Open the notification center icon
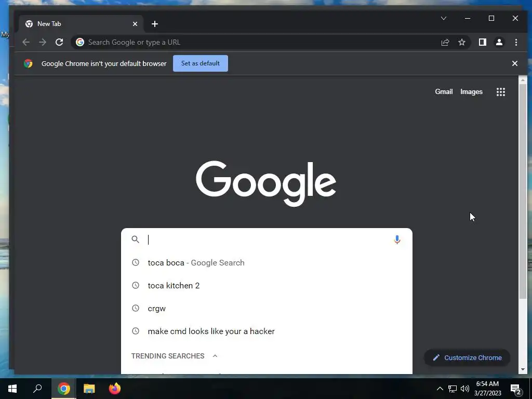 516,389
